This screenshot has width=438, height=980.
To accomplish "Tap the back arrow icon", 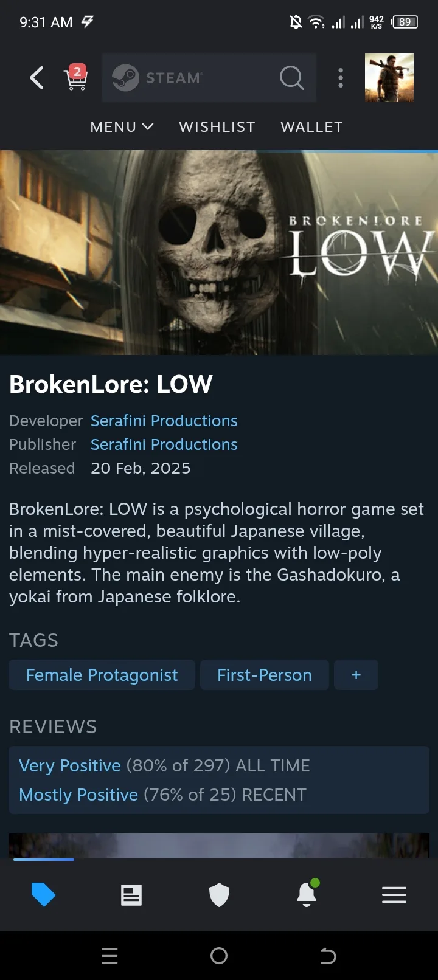I will [x=37, y=78].
